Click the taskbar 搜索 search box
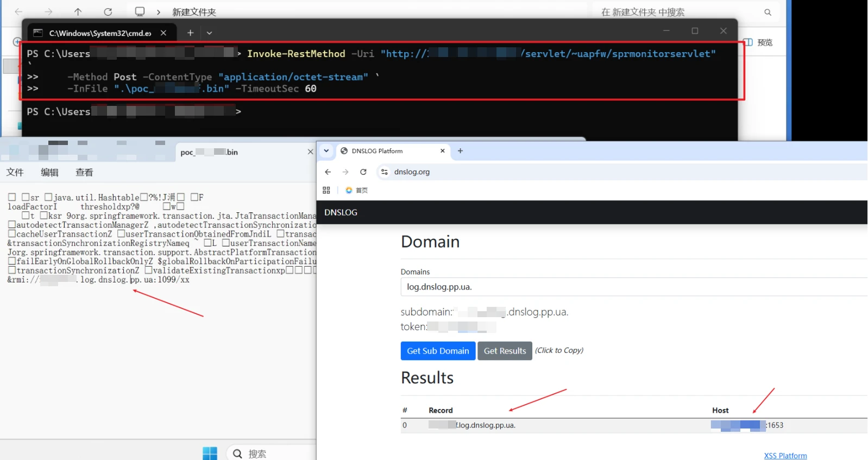This screenshot has width=868, height=460. (x=272, y=453)
